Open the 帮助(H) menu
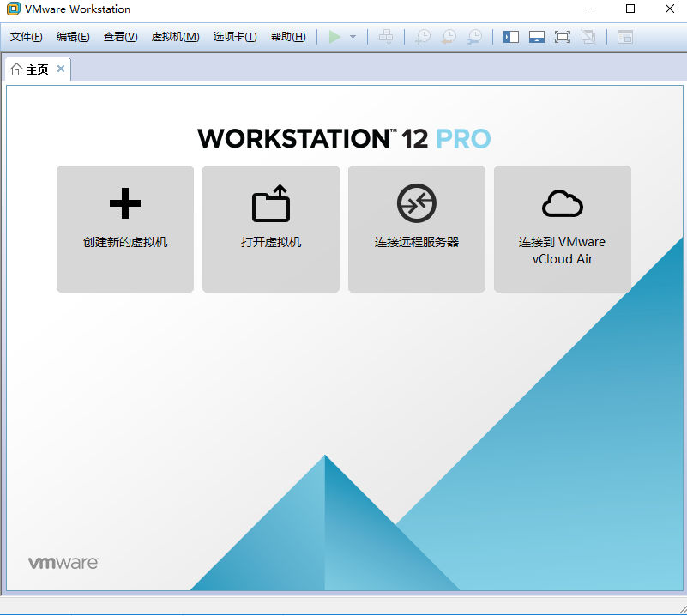Screen dimensions: 687x616 click(x=288, y=37)
